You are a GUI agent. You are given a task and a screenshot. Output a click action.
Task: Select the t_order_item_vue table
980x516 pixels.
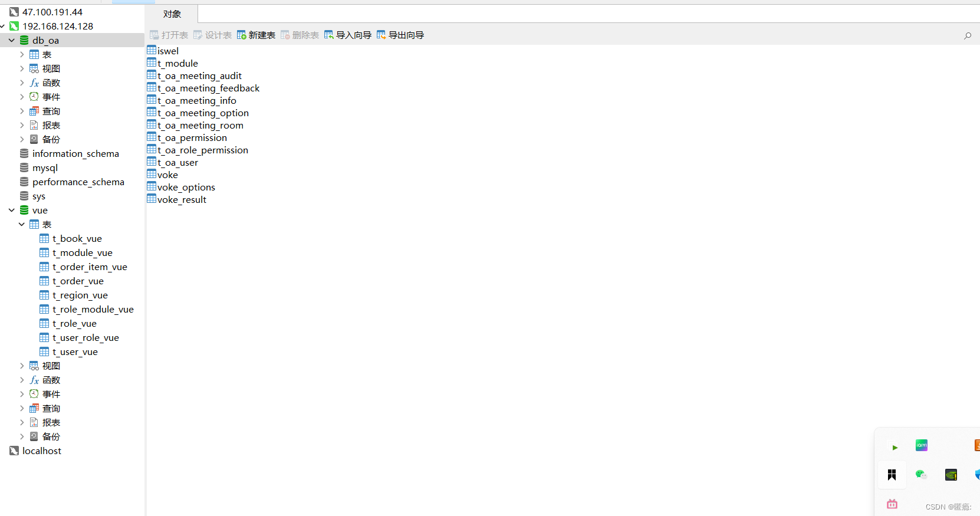pos(90,267)
